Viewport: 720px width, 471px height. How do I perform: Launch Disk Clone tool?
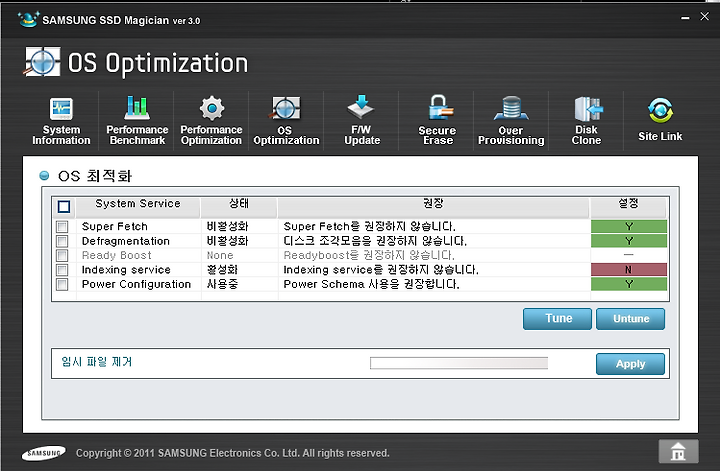[x=586, y=121]
